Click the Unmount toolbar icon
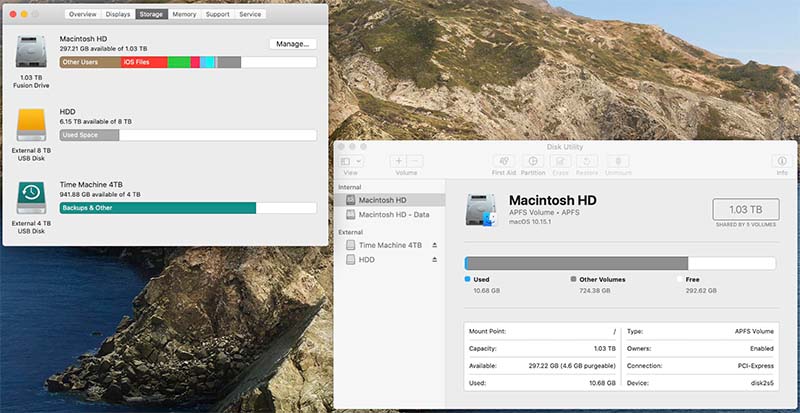800x413 pixels. (618, 161)
